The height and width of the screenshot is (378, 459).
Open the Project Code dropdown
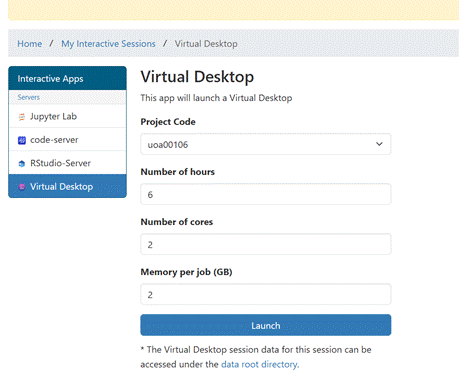tap(266, 144)
